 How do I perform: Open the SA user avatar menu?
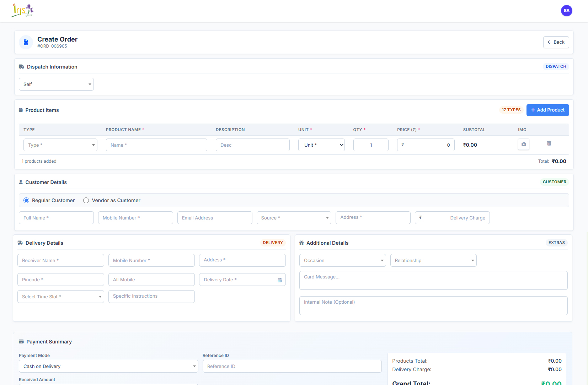tap(566, 11)
